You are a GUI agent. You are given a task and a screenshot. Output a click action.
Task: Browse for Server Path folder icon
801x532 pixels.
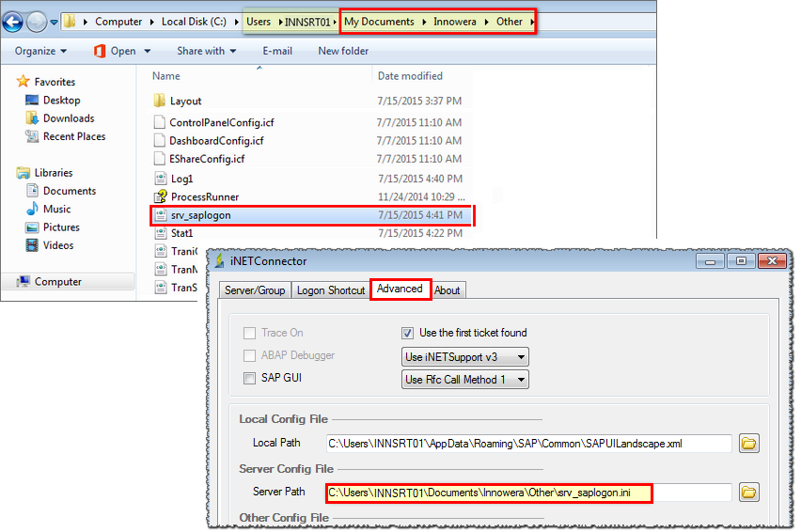[x=749, y=493]
